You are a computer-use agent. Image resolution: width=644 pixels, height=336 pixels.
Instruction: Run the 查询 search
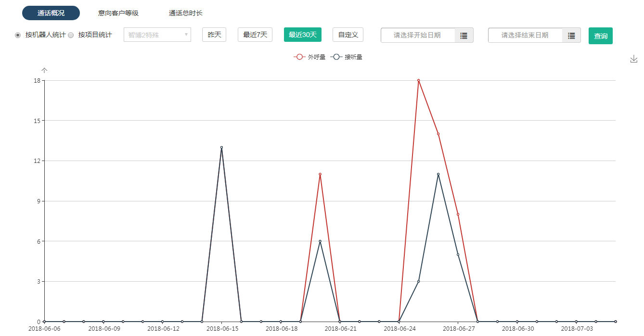pos(601,36)
